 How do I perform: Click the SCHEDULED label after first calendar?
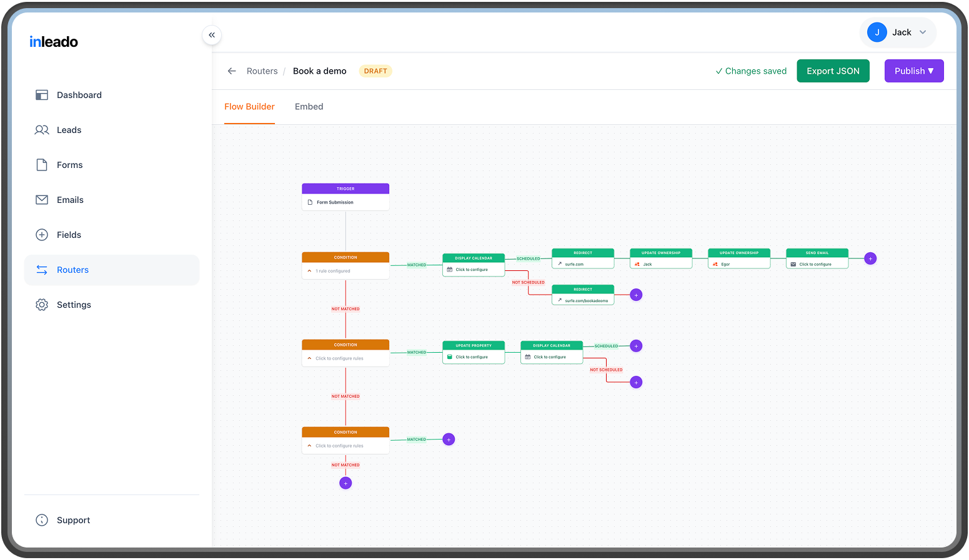528,258
